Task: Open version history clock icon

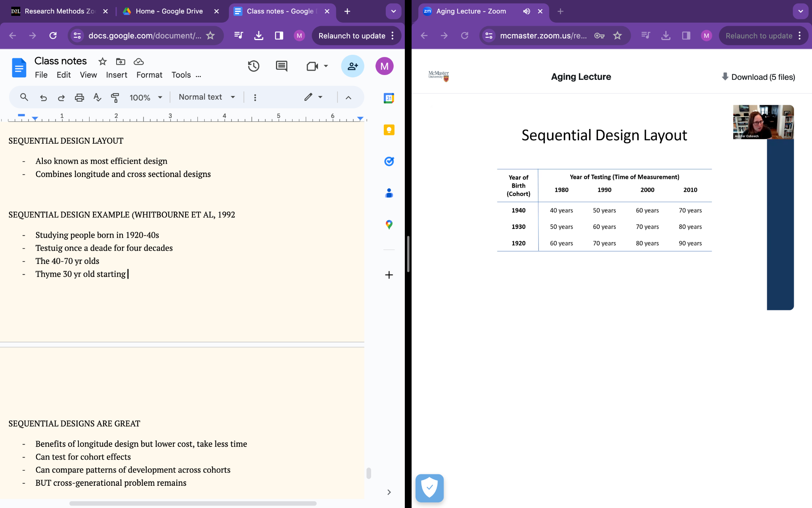Action: [x=253, y=66]
